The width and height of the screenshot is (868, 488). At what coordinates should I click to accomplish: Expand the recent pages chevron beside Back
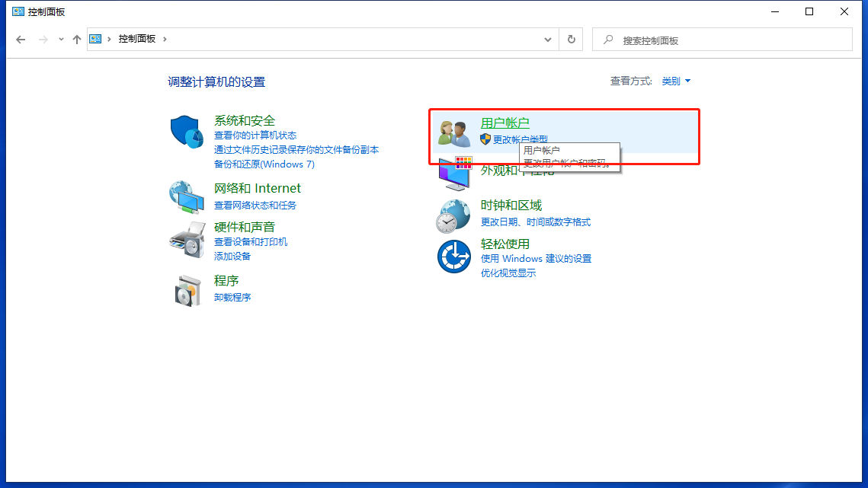(59, 39)
